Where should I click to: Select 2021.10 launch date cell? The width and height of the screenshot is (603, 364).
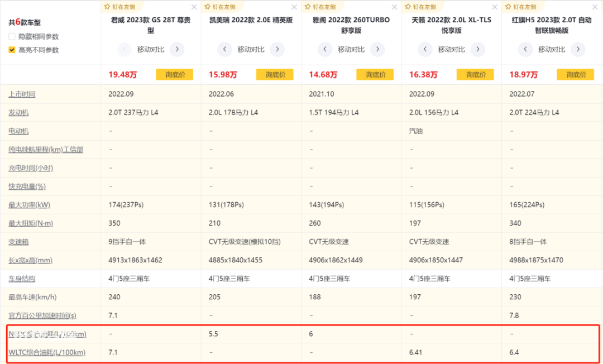322,94
